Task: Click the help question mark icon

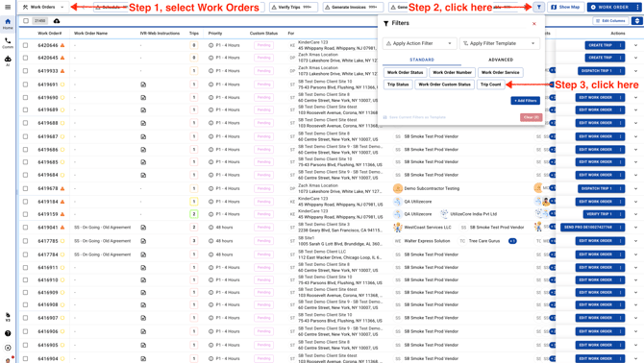Action: 8,333
